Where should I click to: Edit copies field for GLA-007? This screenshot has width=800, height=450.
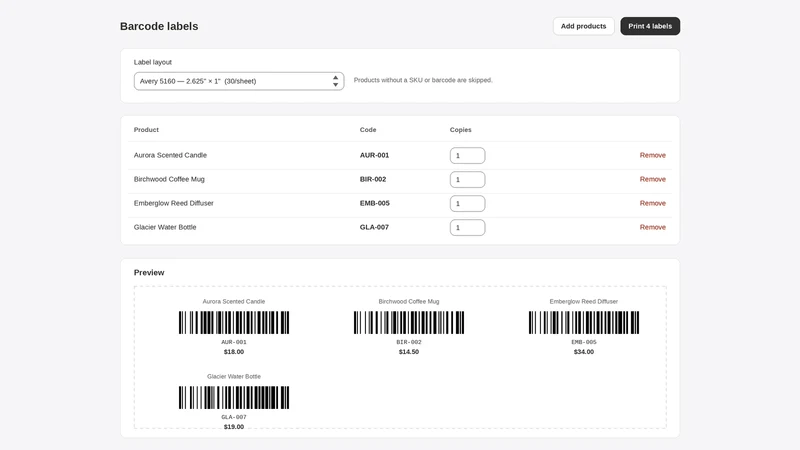467,228
